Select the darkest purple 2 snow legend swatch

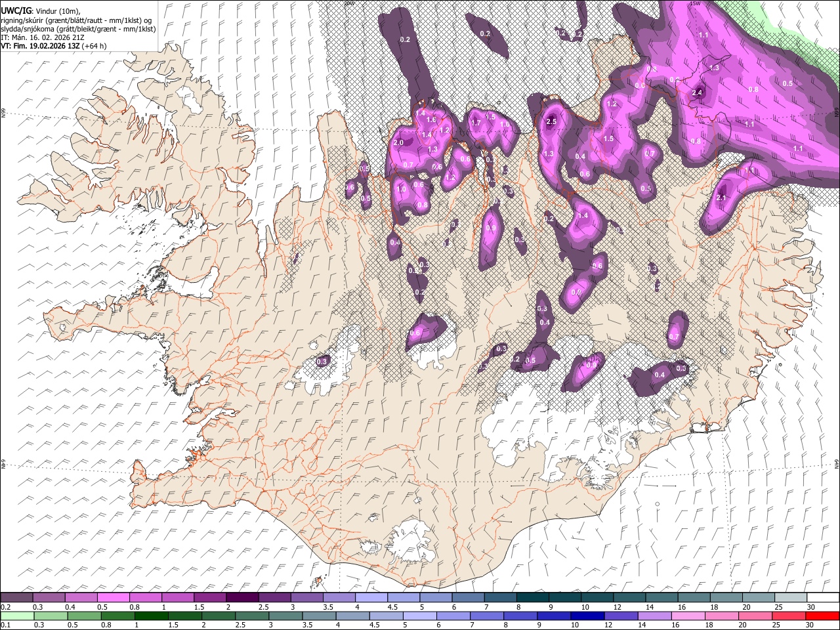click(242, 598)
